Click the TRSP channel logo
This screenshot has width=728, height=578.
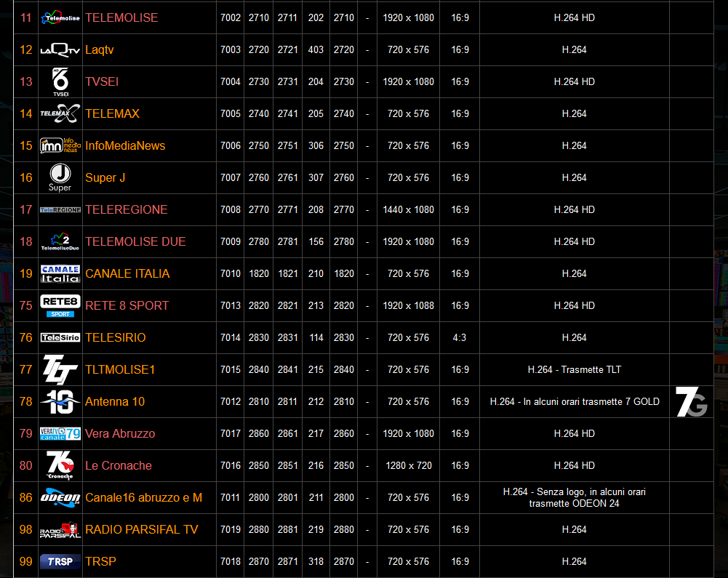click(x=60, y=562)
